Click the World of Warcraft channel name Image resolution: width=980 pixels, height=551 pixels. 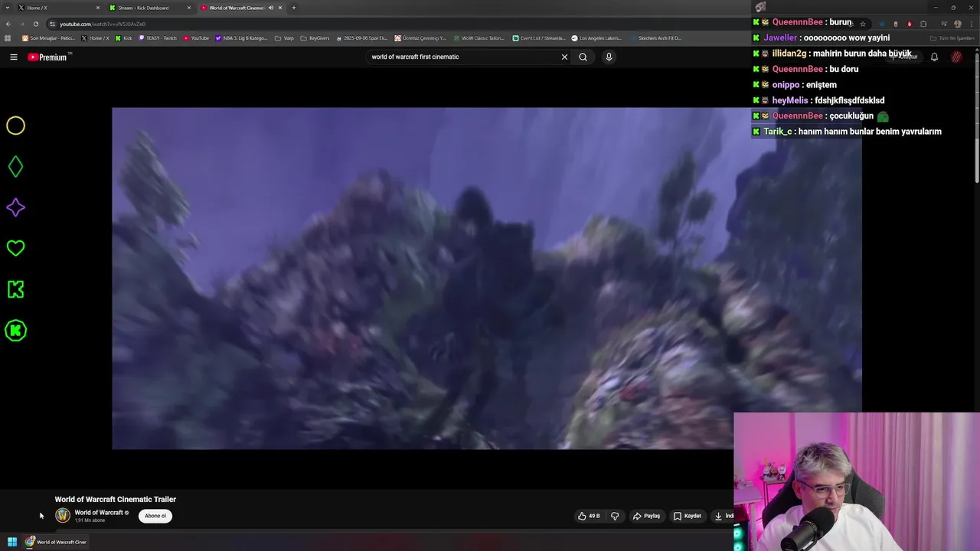[99, 513]
